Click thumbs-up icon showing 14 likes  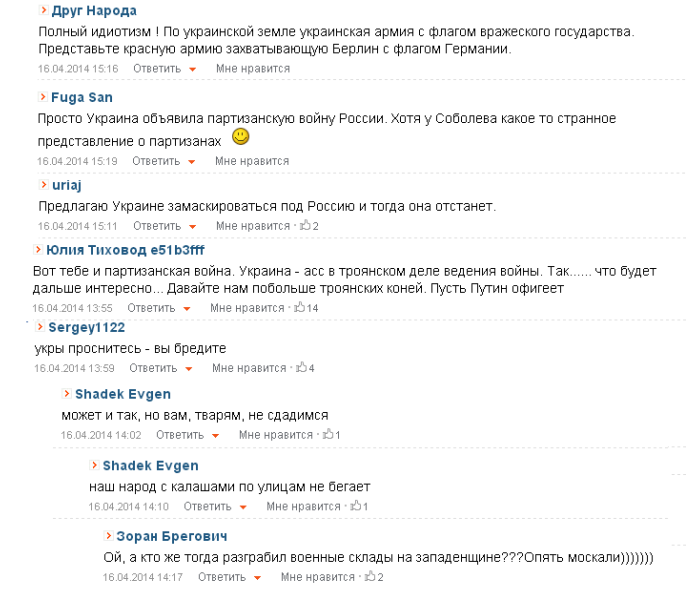click(300, 307)
